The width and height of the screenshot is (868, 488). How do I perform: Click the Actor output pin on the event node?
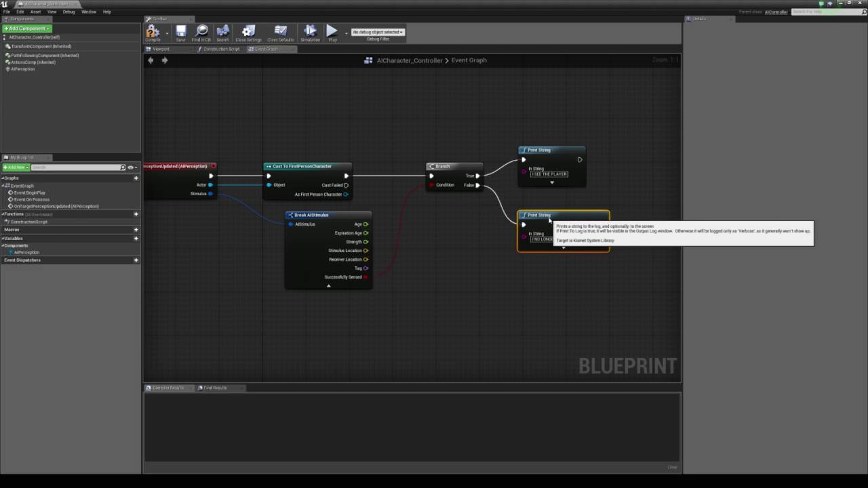210,185
